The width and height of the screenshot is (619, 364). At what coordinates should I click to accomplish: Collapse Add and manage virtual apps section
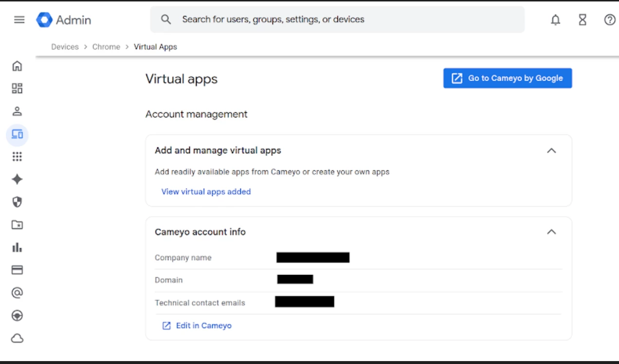pyautogui.click(x=551, y=151)
